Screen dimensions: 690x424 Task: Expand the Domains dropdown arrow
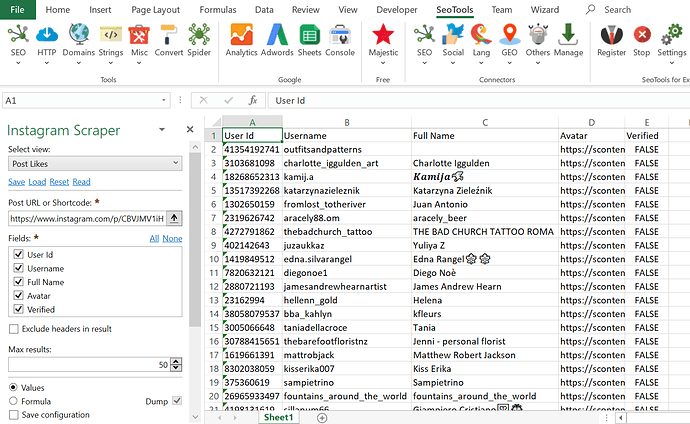coord(79,63)
